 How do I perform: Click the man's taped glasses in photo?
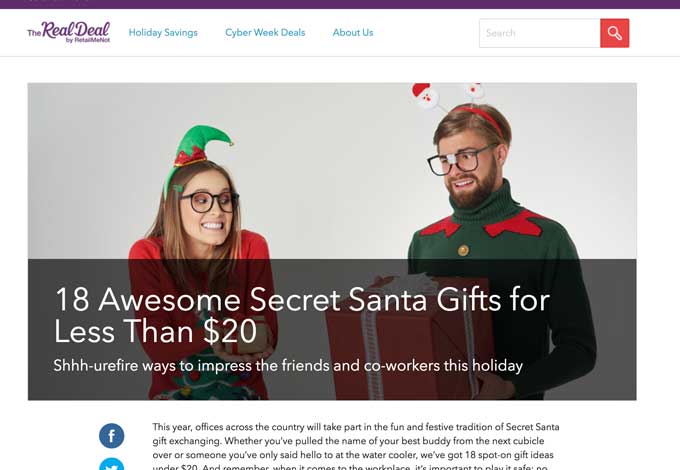[x=460, y=161]
